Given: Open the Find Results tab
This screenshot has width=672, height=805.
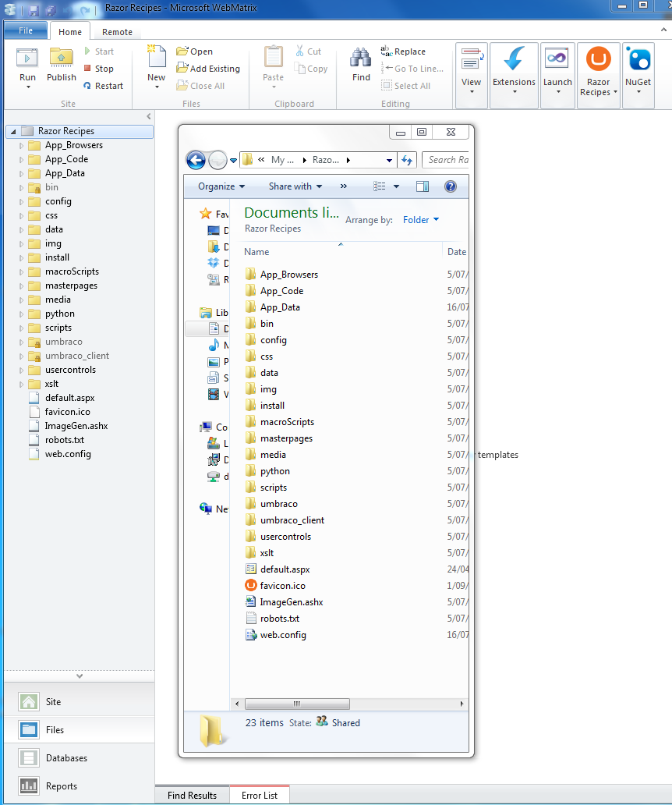Looking at the screenshot, I should coord(193,795).
